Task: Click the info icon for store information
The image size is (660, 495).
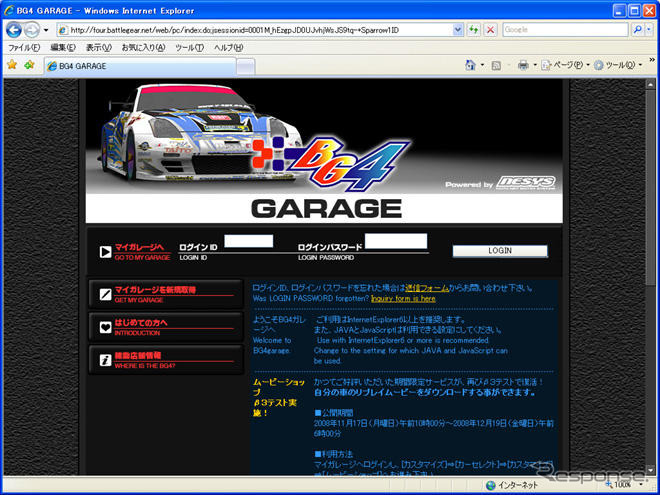Action: pos(105,360)
